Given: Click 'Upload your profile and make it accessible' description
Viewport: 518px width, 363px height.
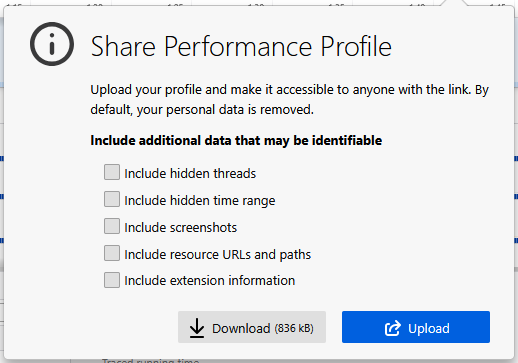Looking at the screenshot, I should 289,99.
